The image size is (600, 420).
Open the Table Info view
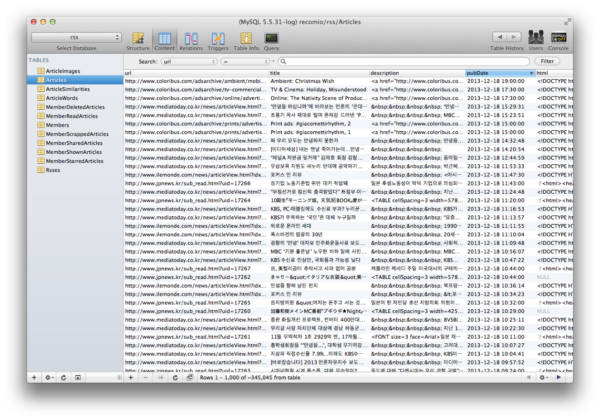[x=246, y=41]
